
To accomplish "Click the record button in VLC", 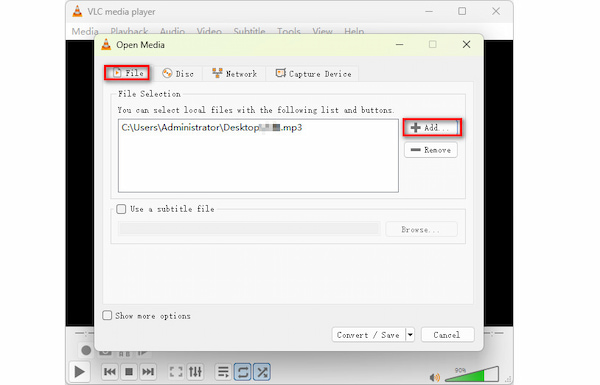I will pos(86,350).
